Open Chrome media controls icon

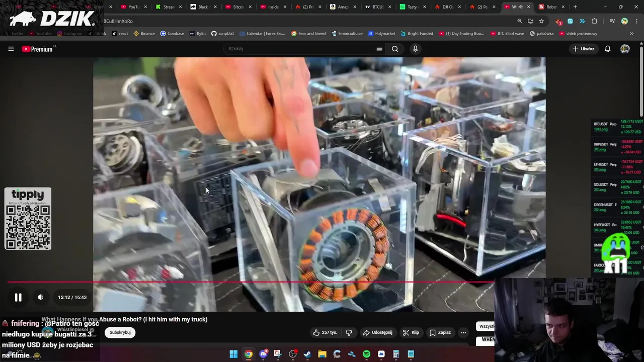tap(612, 21)
